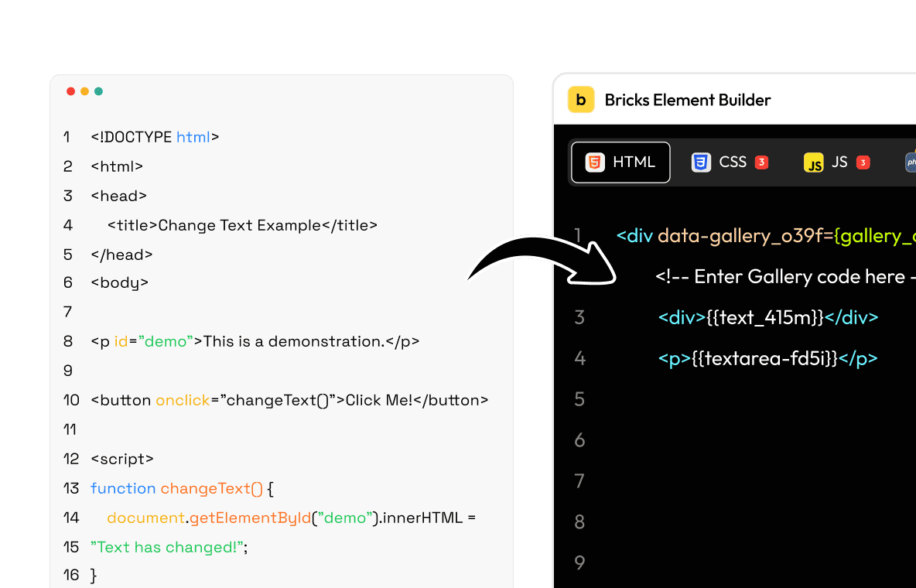Click the Bricks logo icon
Screen dimensions: 916x588
click(581, 100)
